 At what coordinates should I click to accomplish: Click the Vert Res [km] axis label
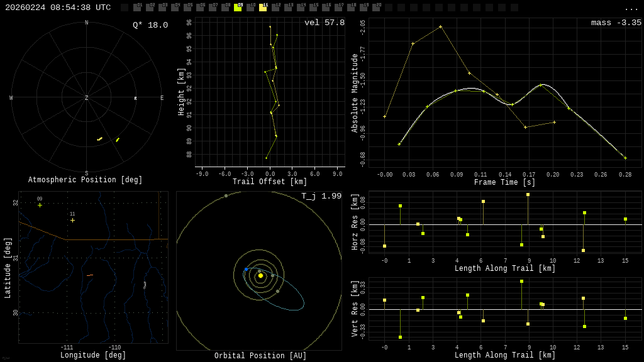(355, 309)
